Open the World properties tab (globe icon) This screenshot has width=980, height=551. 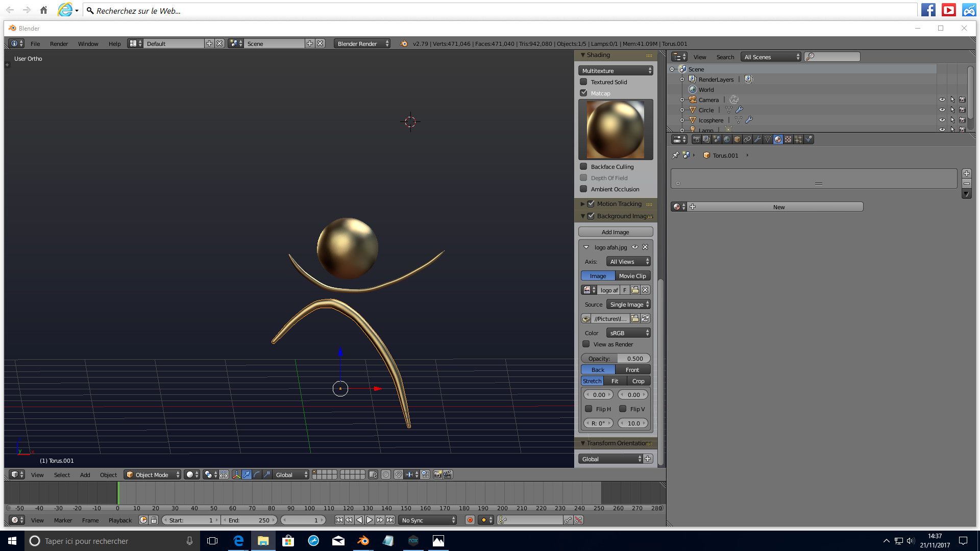(x=727, y=139)
